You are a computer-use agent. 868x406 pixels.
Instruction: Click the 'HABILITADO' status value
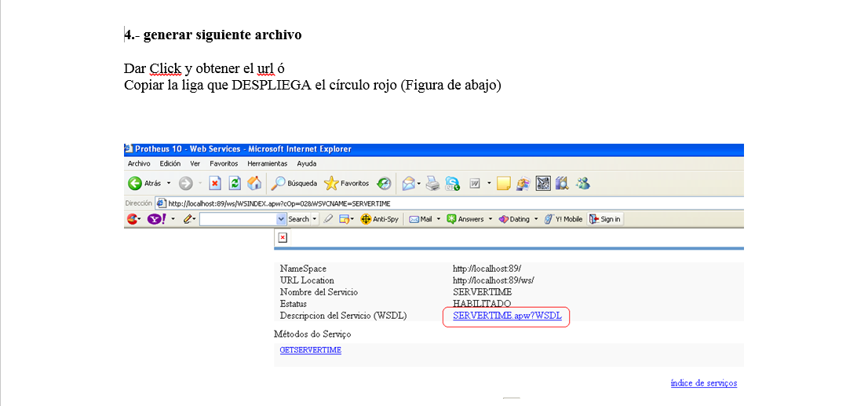(482, 304)
